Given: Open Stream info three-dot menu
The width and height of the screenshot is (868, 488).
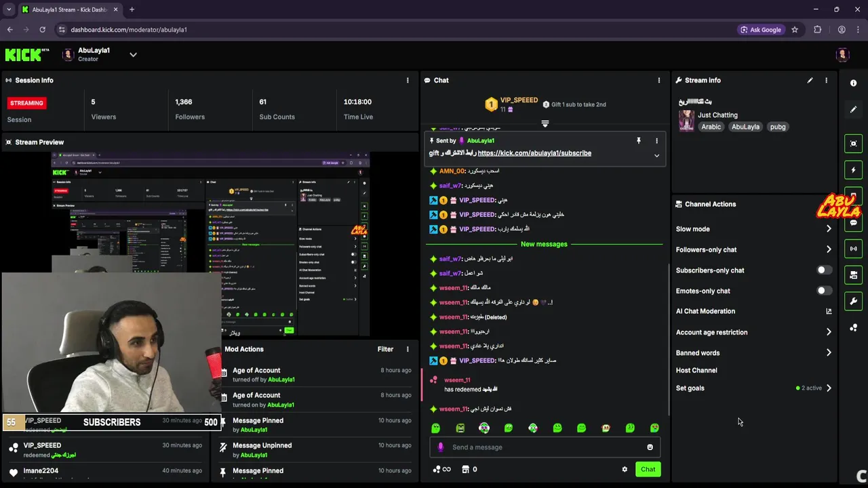Looking at the screenshot, I should pos(826,80).
